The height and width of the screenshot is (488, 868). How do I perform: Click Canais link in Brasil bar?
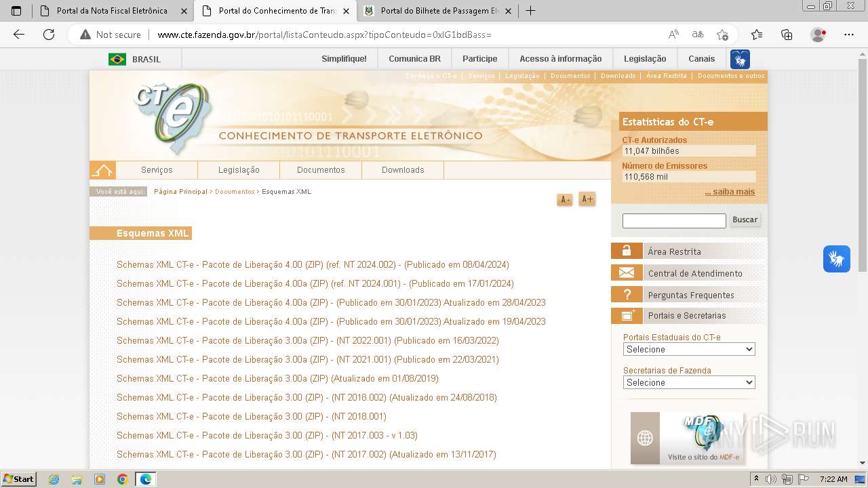701,59
